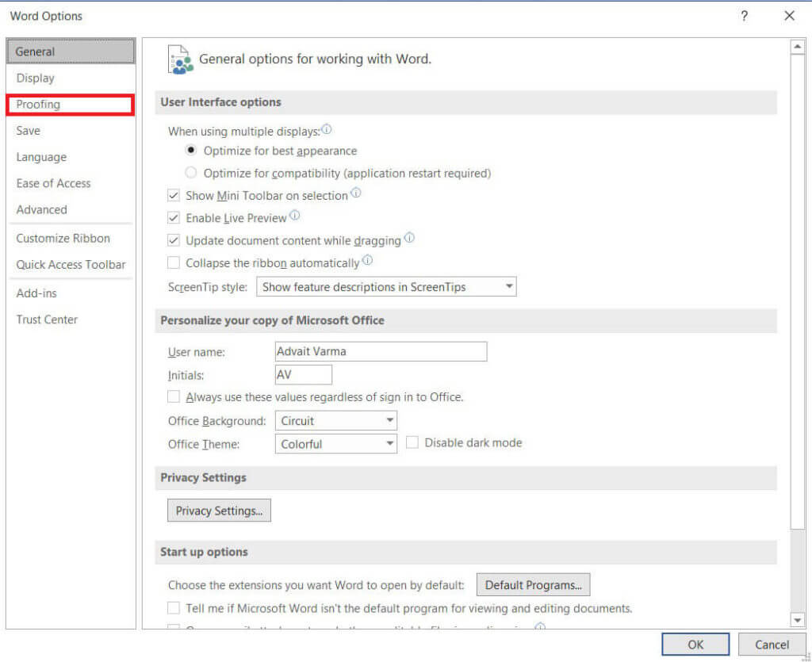Click the Cancel button
Image resolution: width=812 pixels, height=662 pixels.
(772, 645)
